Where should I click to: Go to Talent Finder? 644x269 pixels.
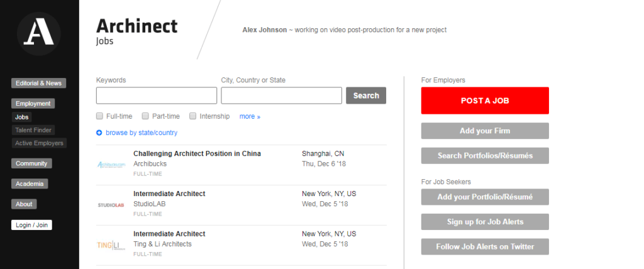tap(33, 130)
